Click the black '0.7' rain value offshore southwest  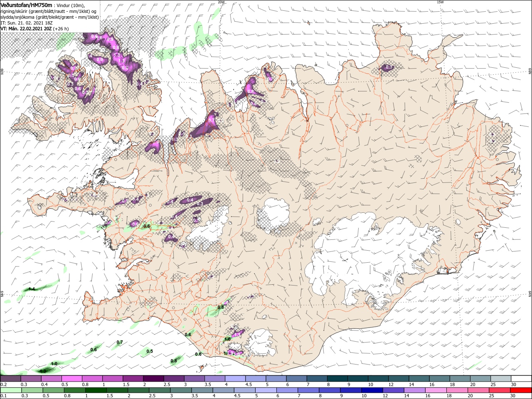click(120, 342)
